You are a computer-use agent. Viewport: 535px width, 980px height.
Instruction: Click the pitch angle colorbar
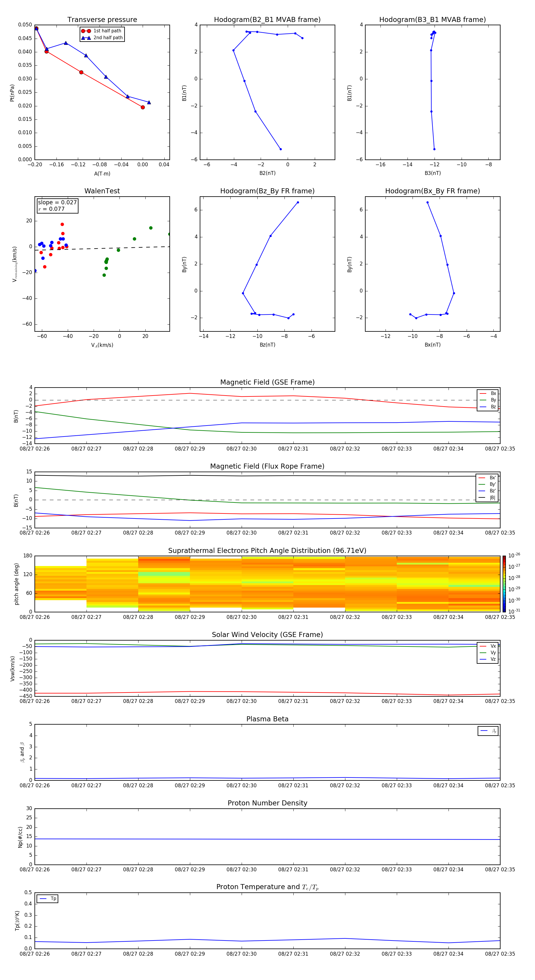point(504,584)
